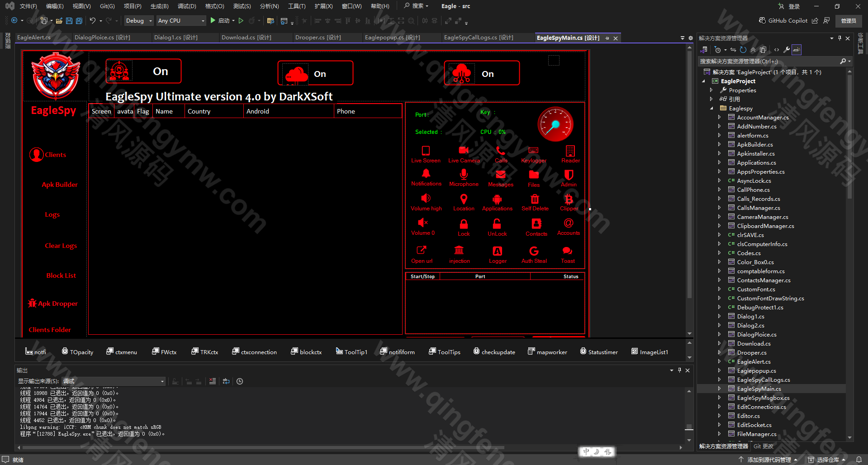Select the Clients button on the form sidebar
Image resolution: width=868 pixels, height=465 pixels.
coord(48,155)
